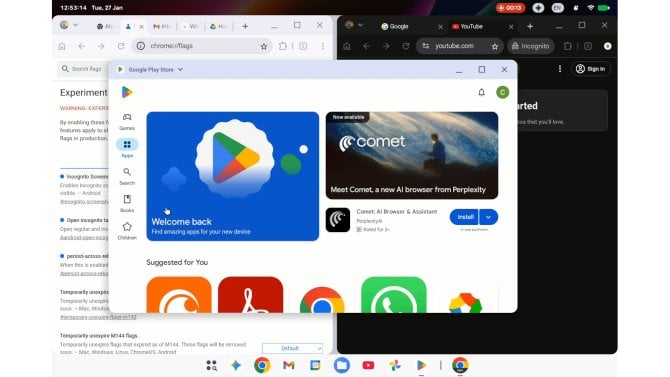Open the launcher from the shelf
This screenshot has height=377, width=670.
[212, 365]
